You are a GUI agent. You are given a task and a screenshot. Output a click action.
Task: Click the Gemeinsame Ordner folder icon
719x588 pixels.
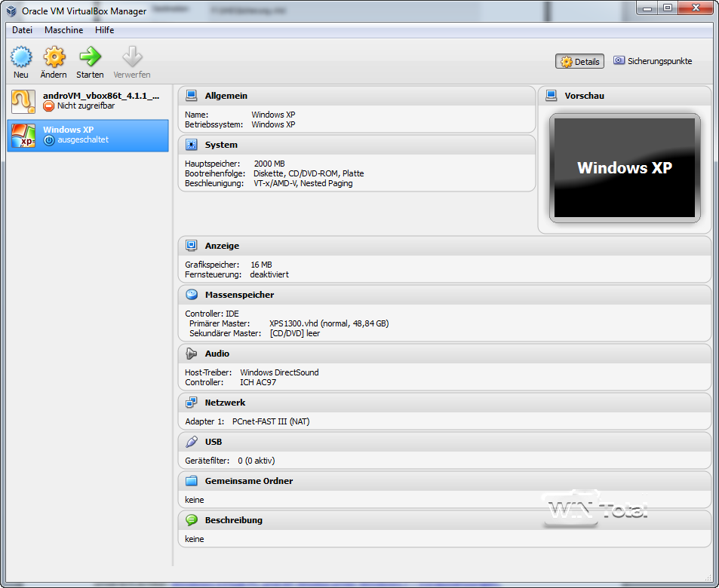[x=191, y=481]
